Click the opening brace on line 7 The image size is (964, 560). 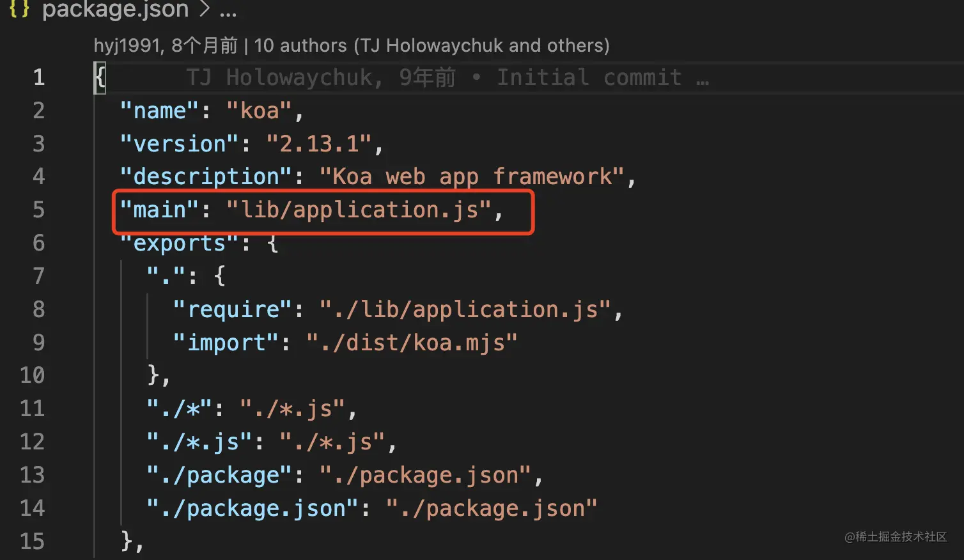pos(220,277)
